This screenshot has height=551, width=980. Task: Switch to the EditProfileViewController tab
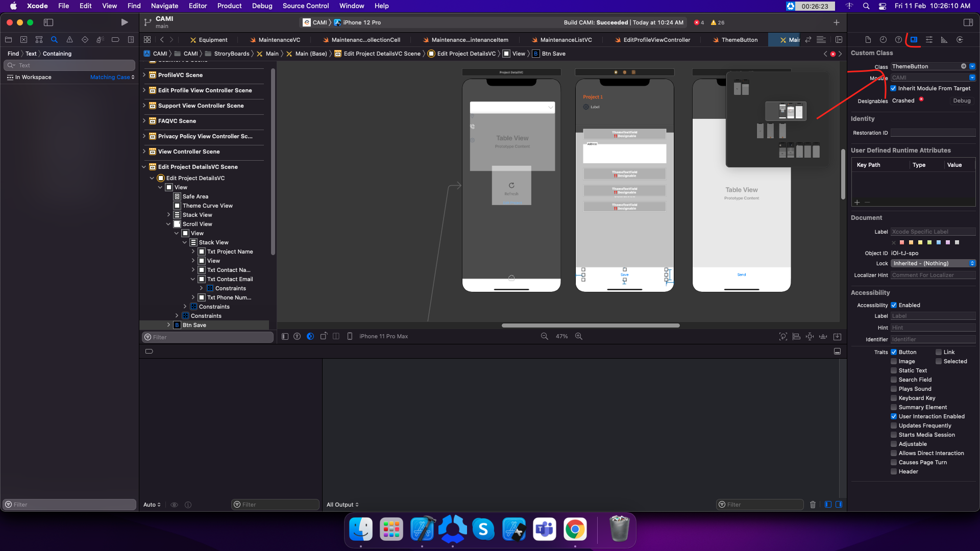tap(653, 40)
